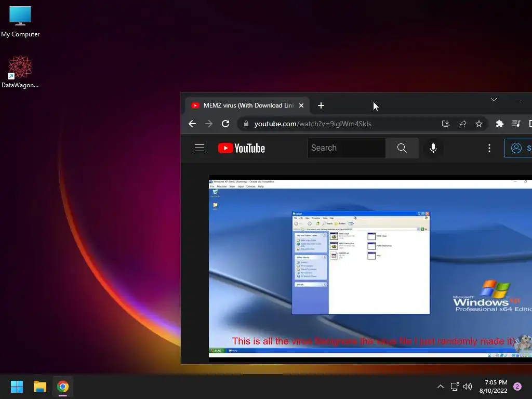Screen dimensions: 532x399
Task: View site info lock icon
Action: pos(246,124)
